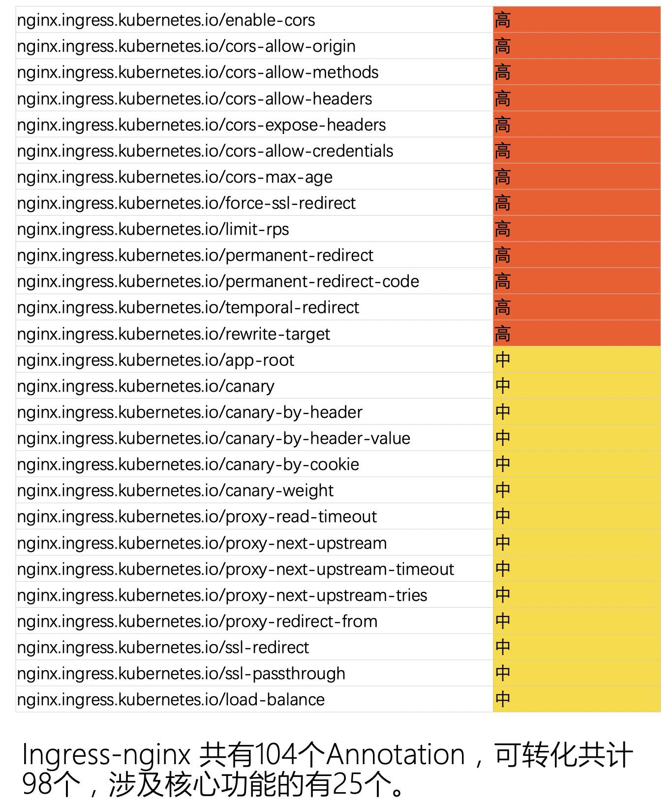672x805 pixels.
Task: Select the cors-allow-methods annotation cell
Action: point(254,72)
